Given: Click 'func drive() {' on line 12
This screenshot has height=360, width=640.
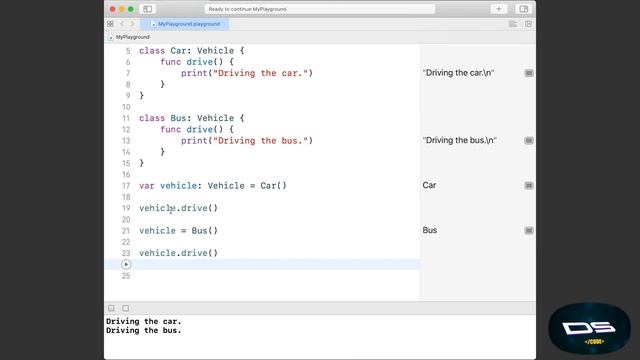Looking at the screenshot, I should tap(197, 129).
